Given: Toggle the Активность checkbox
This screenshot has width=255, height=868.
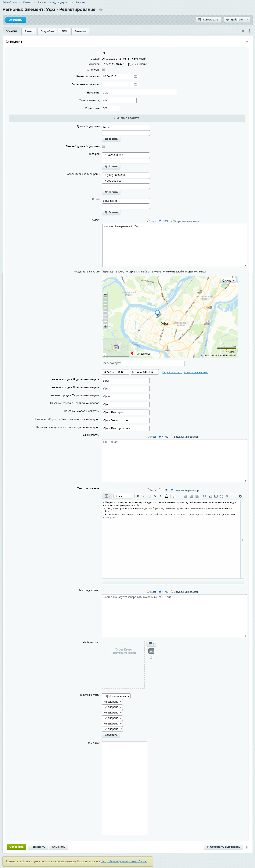Looking at the screenshot, I should [x=103, y=70].
